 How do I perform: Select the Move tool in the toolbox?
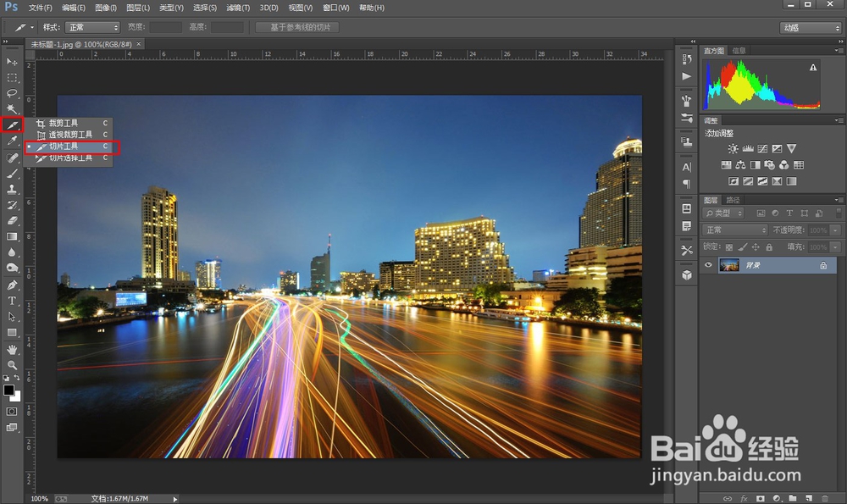[12, 62]
